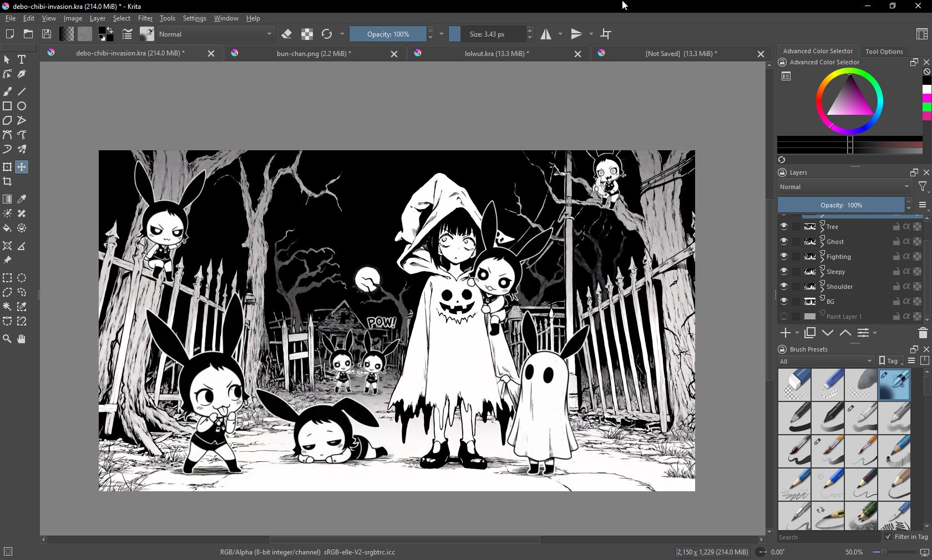Switch to the bun-chan.png document tab
This screenshot has height=560, width=932.
313,54
